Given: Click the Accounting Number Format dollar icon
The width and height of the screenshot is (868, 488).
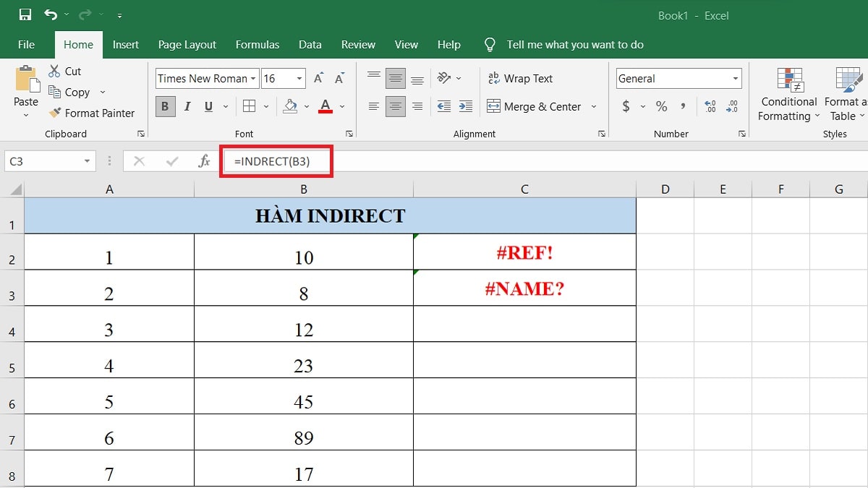Looking at the screenshot, I should (626, 106).
